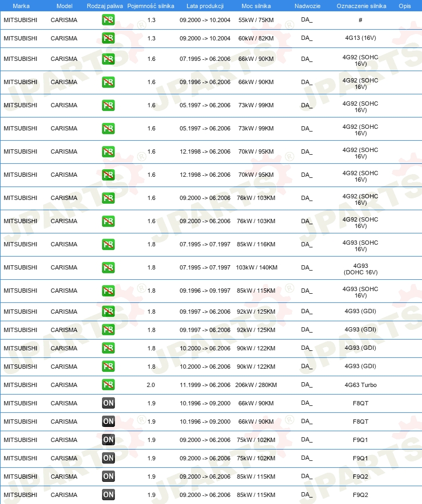The height and width of the screenshot is (504, 422).
Task: Click the Lata produkcji column header
Action: (x=205, y=6)
